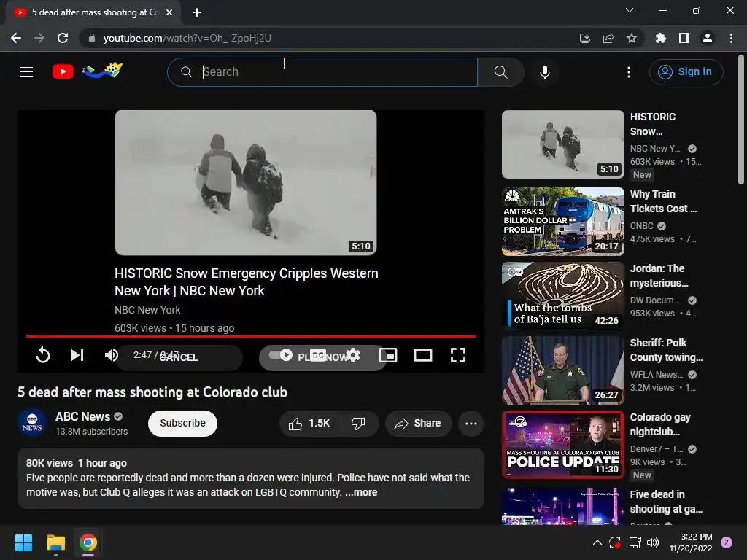
Task: Expand description with ...more
Action: click(x=361, y=492)
